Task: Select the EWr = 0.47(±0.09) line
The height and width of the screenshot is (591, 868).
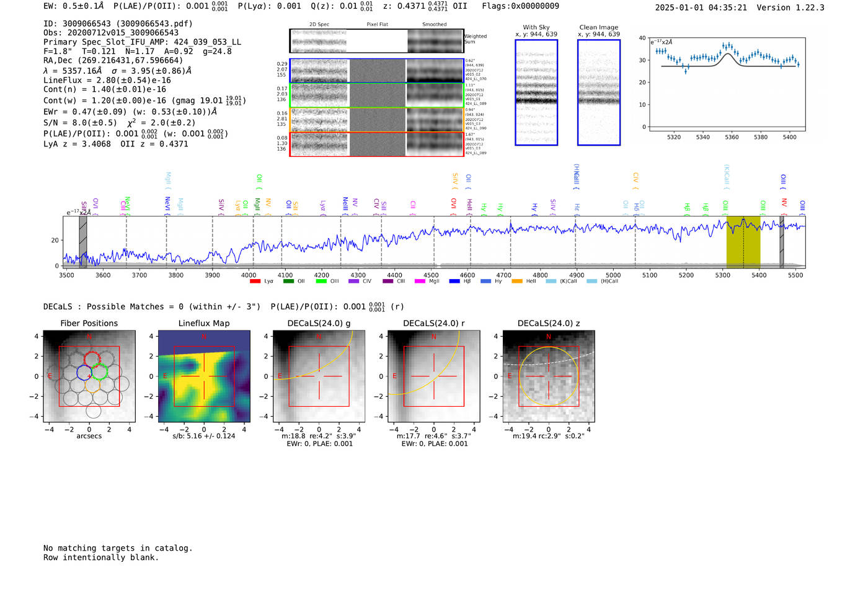Action: 130,112
